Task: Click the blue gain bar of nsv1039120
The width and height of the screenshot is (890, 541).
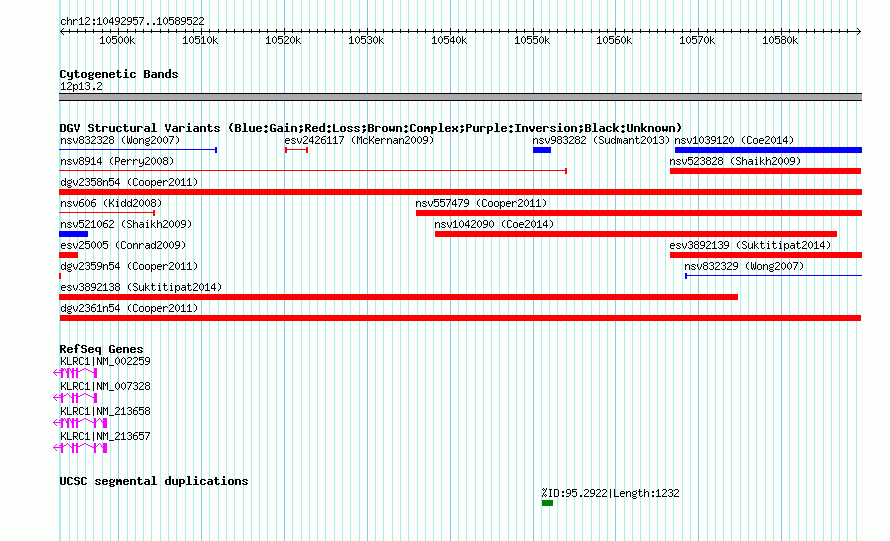Action: [x=768, y=150]
